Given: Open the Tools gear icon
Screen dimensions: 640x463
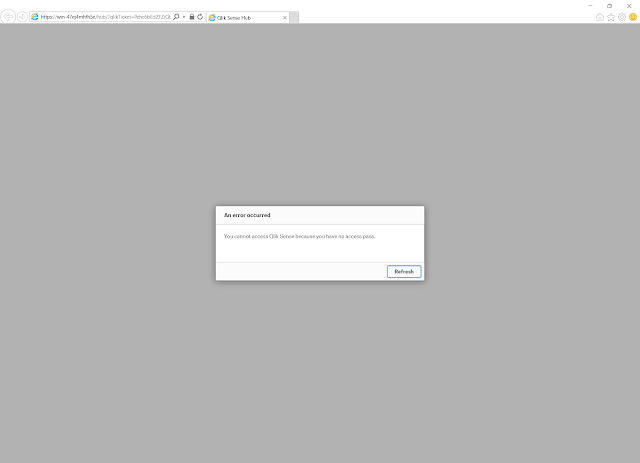Looking at the screenshot, I should click(622, 17).
